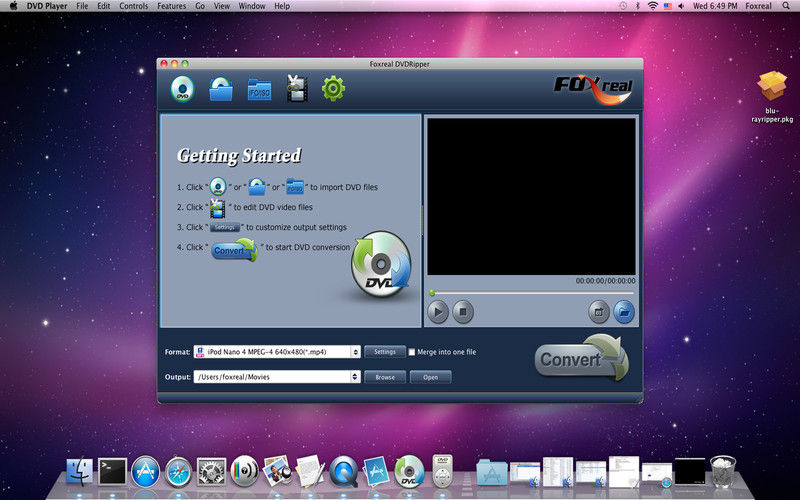
Task: Open the Wi-Fi status menu
Action: 653,6
